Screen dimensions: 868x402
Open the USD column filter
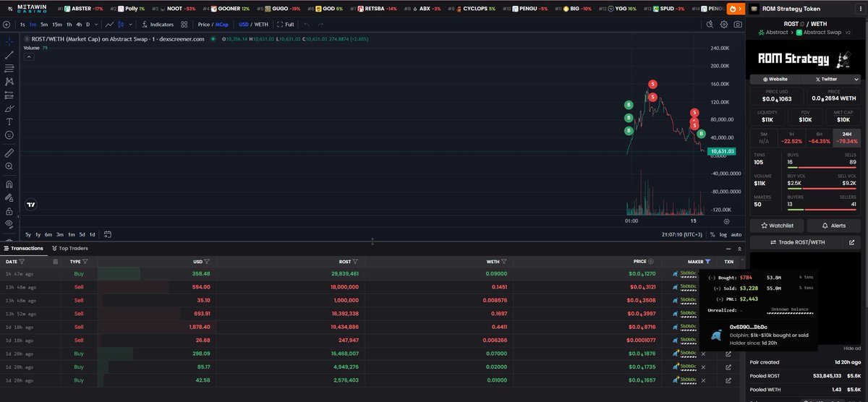coord(208,261)
